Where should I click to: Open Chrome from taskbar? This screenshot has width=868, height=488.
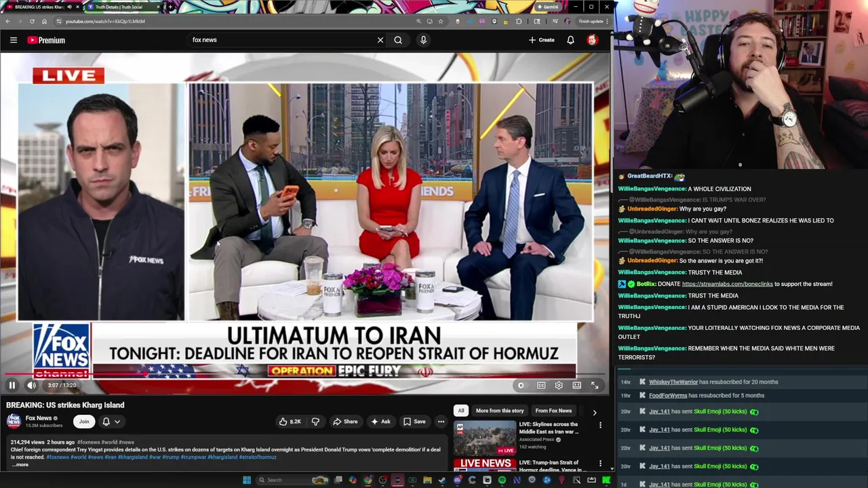368,480
